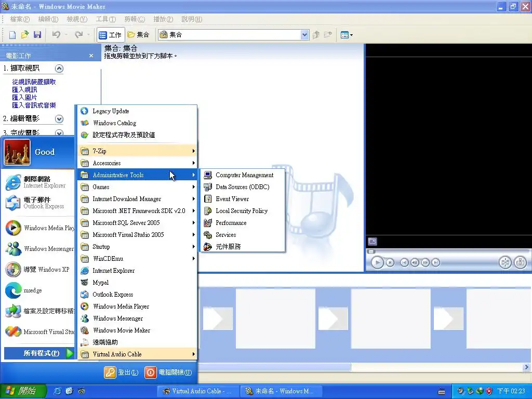Close the 電影工作 tasks pane

click(x=91, y=56)
